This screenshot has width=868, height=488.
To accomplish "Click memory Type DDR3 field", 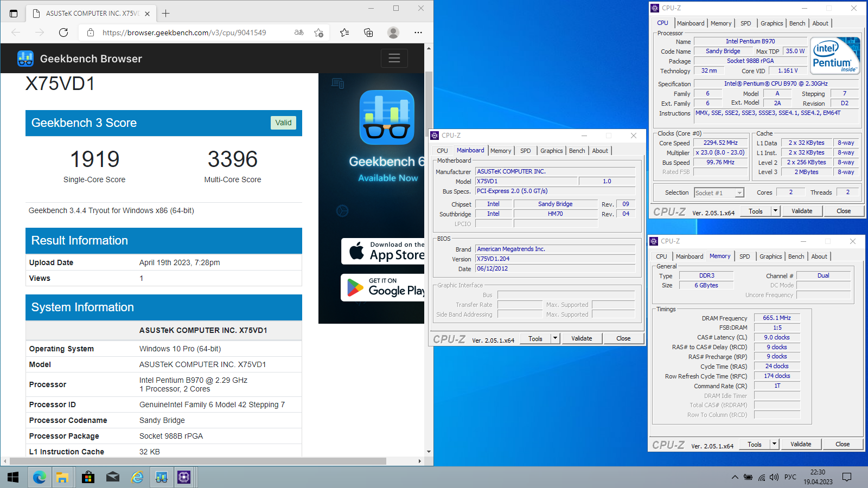I will [x=706, y=275].
